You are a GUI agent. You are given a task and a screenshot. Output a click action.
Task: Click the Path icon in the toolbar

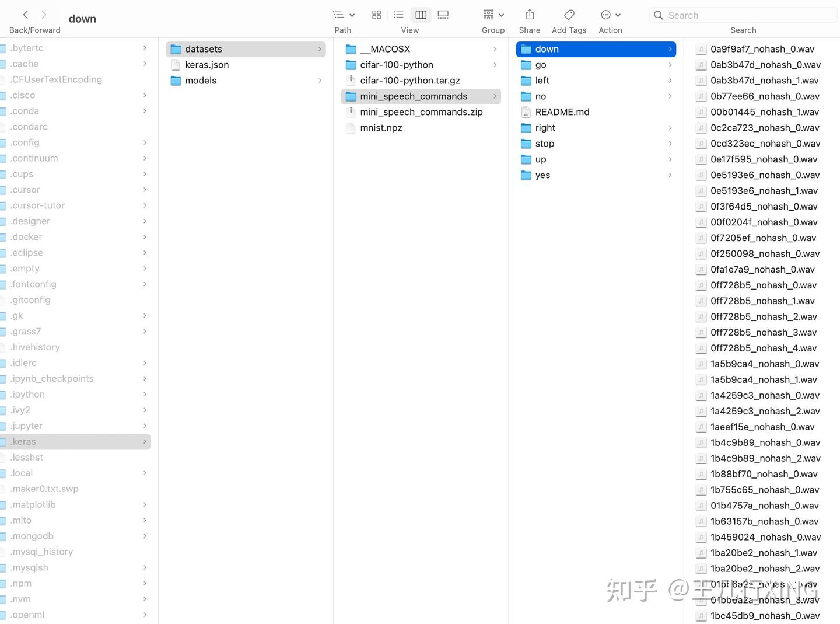tap(339, 15)
